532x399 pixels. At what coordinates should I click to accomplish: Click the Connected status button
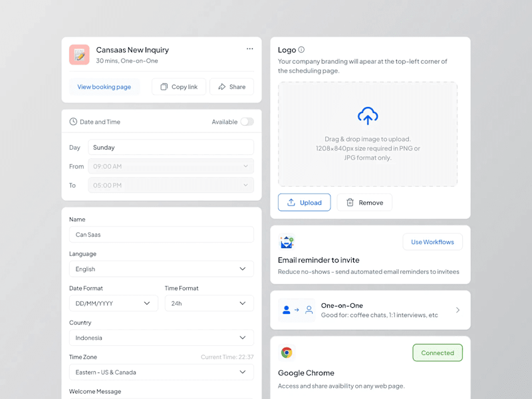438,352
